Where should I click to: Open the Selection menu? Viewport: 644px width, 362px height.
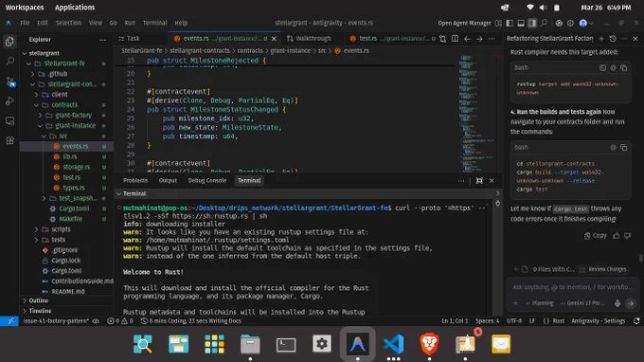point(68,23)
